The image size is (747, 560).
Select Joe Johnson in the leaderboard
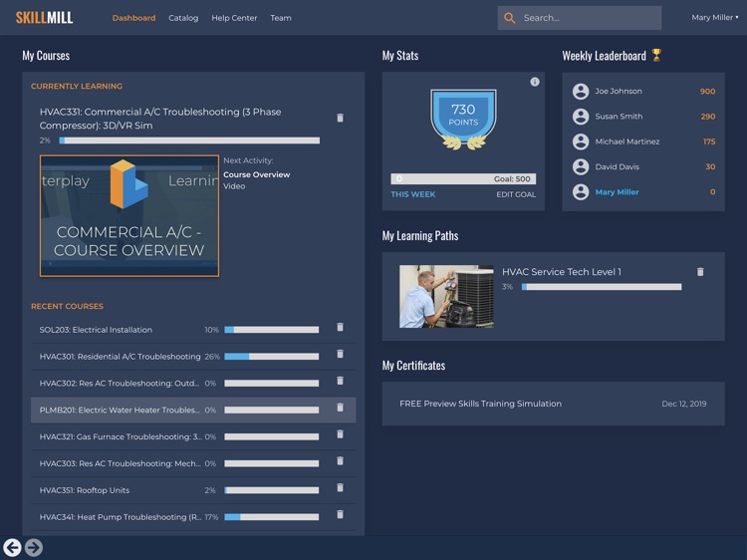[x=619, y=91]
